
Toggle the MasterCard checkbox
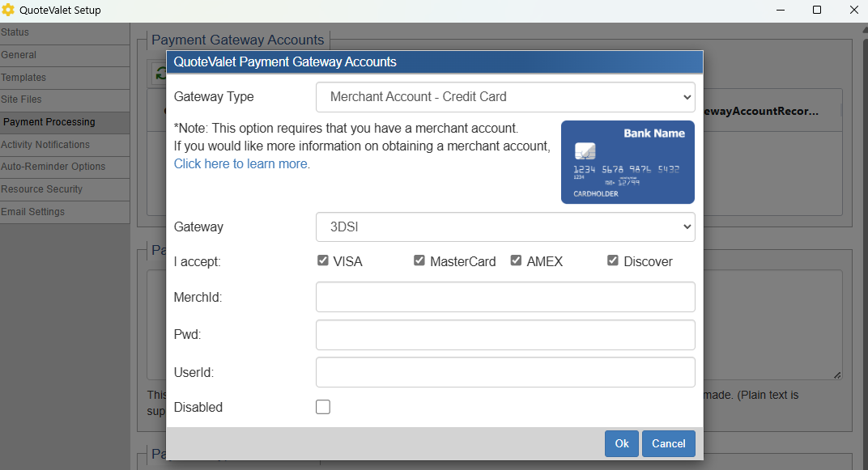[x=419, y=260]
